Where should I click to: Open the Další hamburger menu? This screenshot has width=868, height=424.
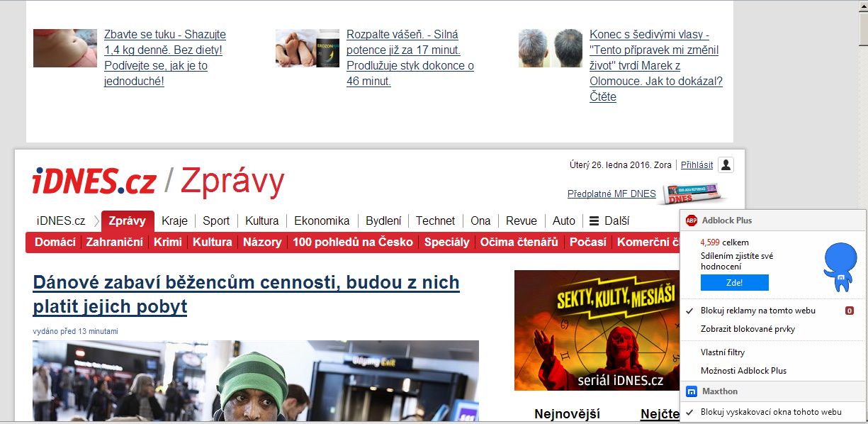(609, 221)
